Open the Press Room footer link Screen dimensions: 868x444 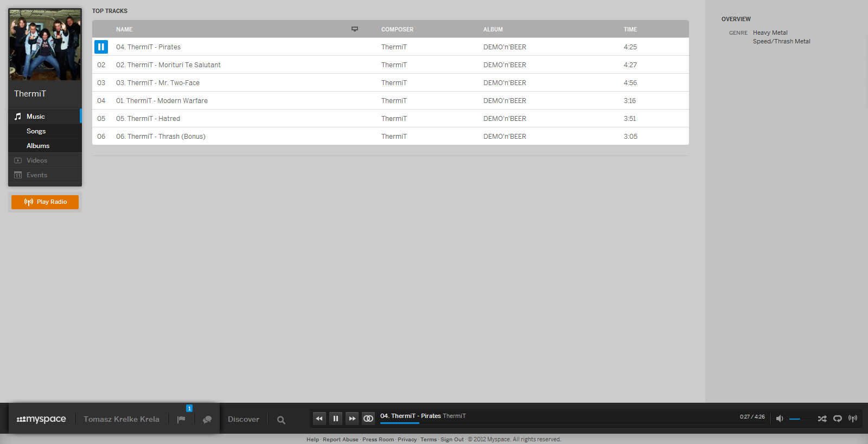pyautogui.click(x=378, y=440)
